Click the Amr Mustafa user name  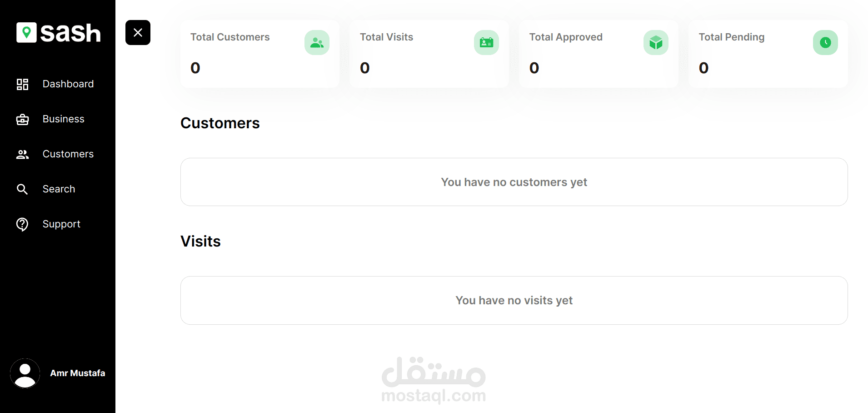point(77,373)
